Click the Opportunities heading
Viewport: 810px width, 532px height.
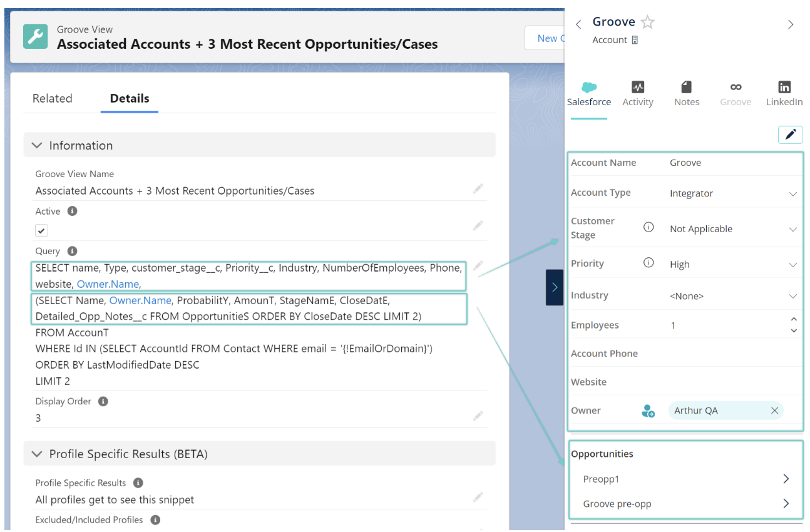[x=602, y=454]
